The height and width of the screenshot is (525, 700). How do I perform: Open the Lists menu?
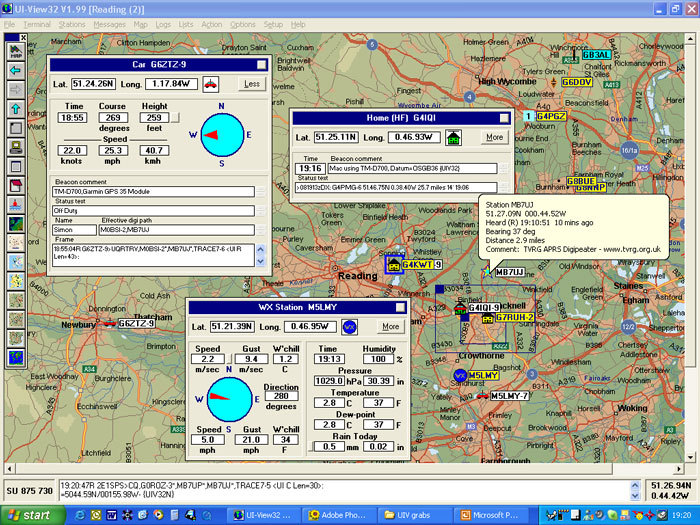click(186, 25)
